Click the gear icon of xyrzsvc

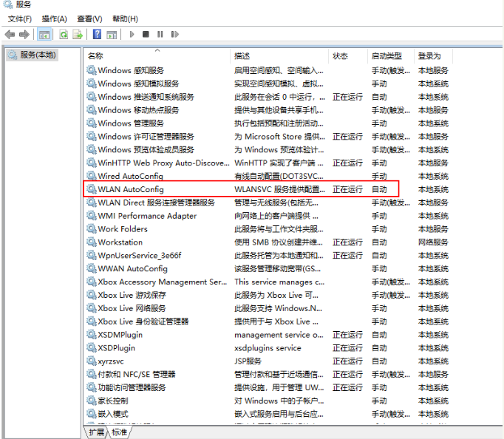pyautogui.click(x=92, y=361)
